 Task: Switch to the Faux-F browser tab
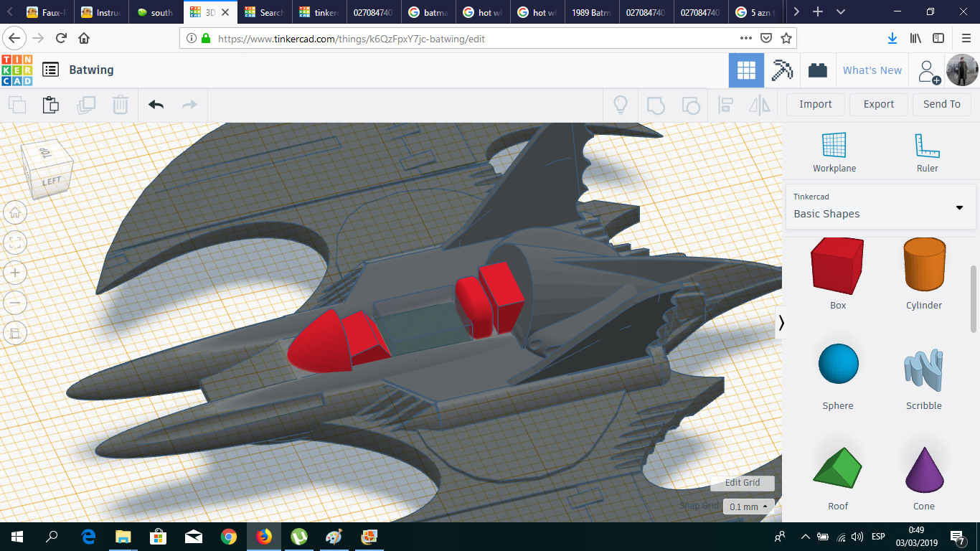46,12
